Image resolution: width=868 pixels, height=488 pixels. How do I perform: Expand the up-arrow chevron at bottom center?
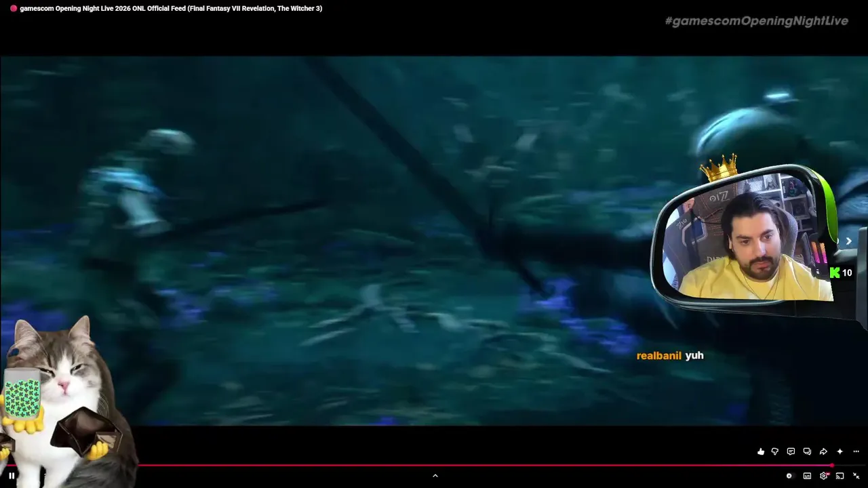coord(435,476)
